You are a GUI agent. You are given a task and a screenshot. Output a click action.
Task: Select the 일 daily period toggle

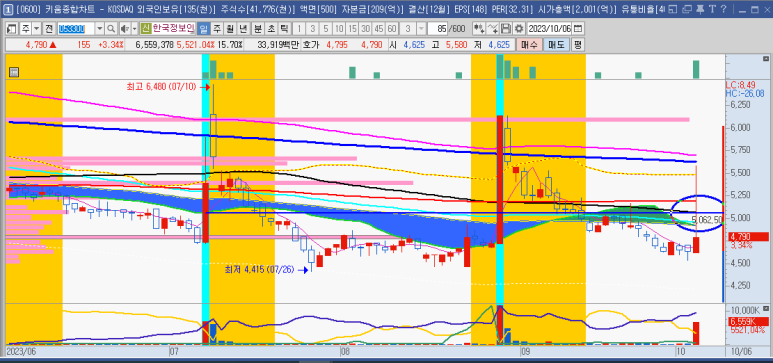pyautogui.click(x=204, y=29)
